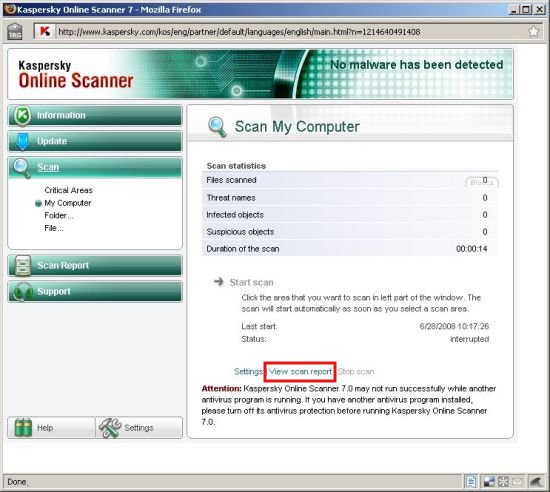Click the magnifier icon on Scan tab

pos(22,168)
